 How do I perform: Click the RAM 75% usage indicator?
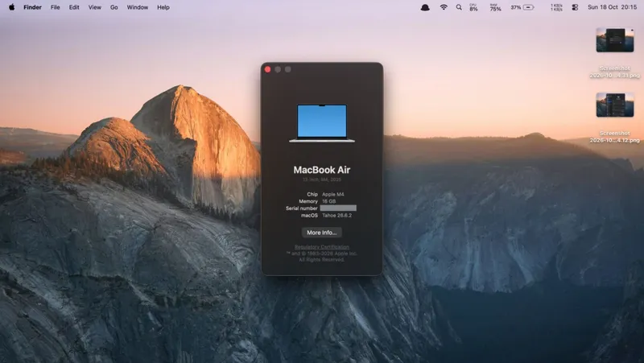pos(495,7)
